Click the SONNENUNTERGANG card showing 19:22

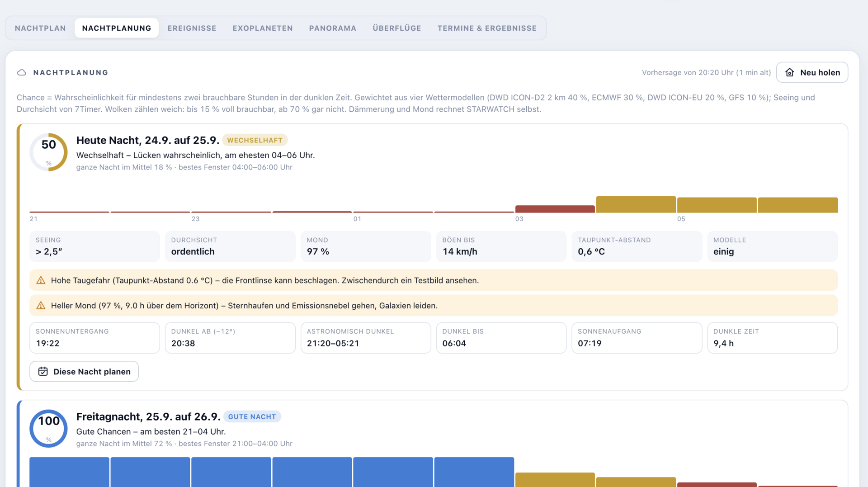point(94,338)
